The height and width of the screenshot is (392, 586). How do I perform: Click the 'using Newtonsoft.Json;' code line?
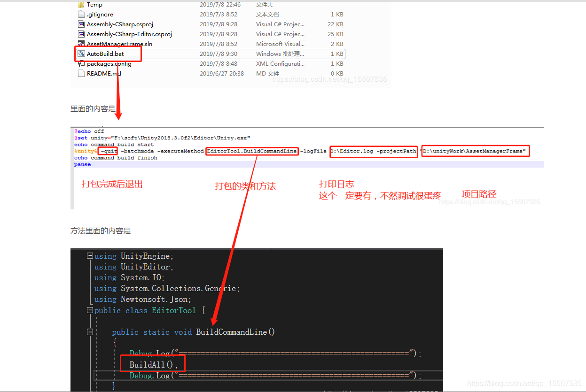point(143,300)
